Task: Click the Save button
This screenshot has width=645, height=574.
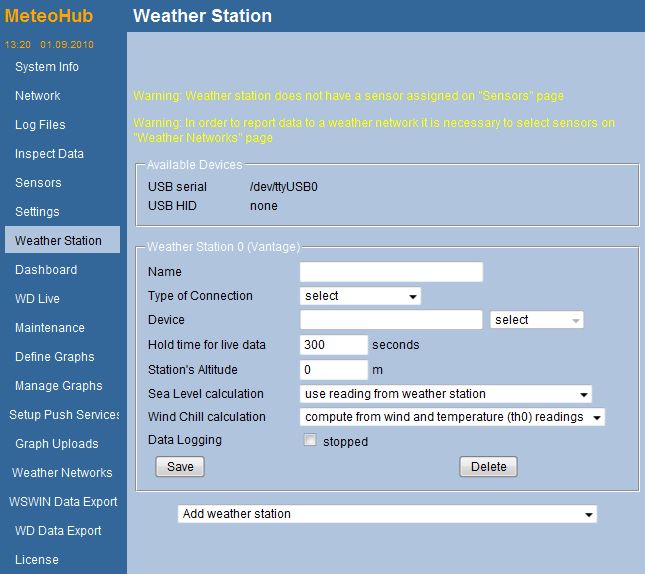Action: pyautogui.click(x=180, y=467)
